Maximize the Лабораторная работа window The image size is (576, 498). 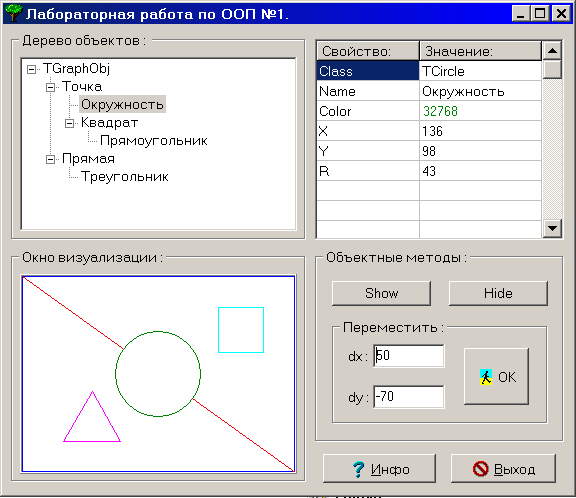[540, 14]
